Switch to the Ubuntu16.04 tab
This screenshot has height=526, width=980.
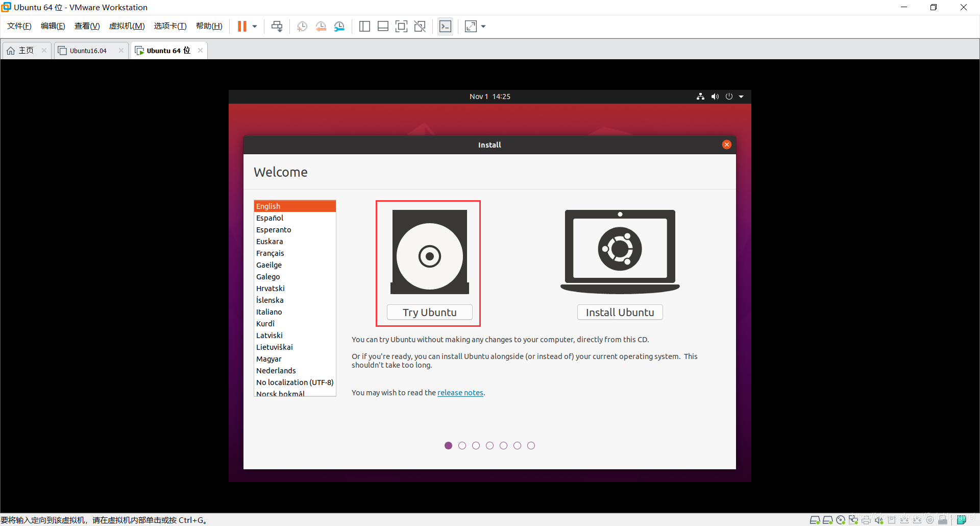88,51
